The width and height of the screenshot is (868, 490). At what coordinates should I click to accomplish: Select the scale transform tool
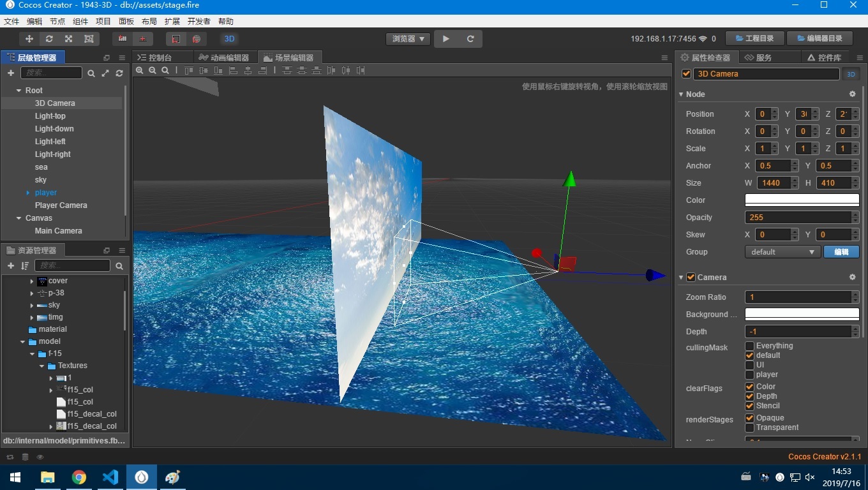69,39
